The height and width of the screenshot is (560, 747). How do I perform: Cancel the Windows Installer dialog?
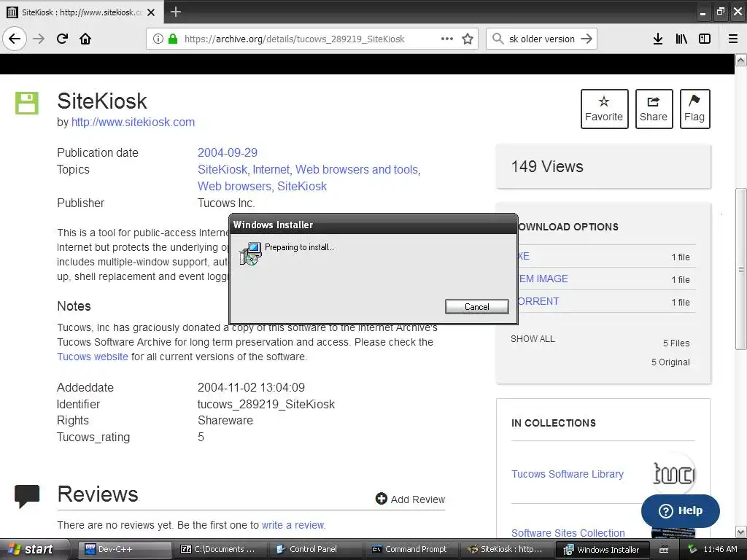point(476,307)
